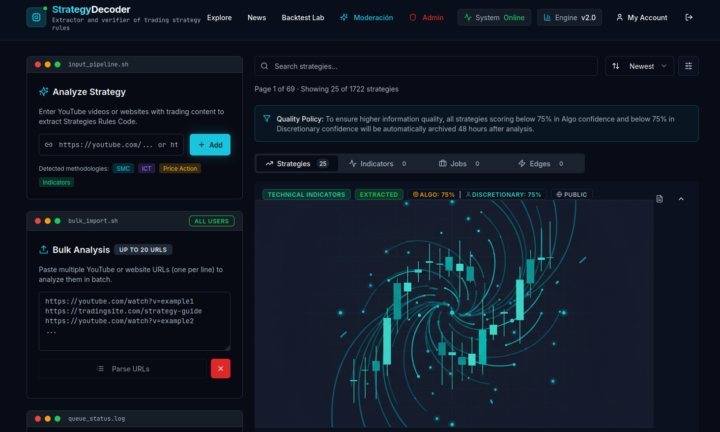
Task: Select the SMC methodology tag
Action: 123,168
